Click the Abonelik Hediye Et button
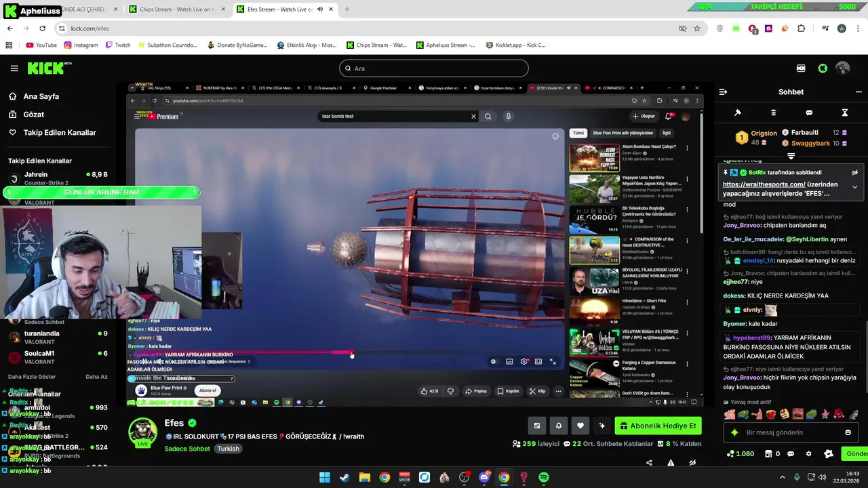The image size is (868, 488). [658, 426]
